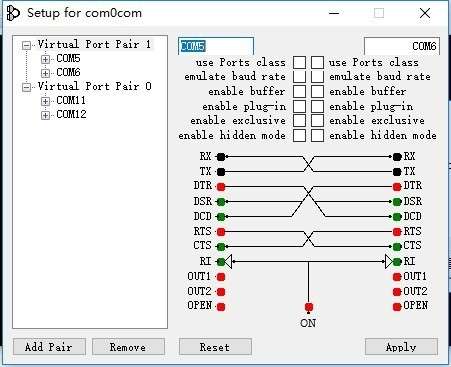
Task: Click the left DCD green pin
Action: pyautogui.click(x=221, y=217)
